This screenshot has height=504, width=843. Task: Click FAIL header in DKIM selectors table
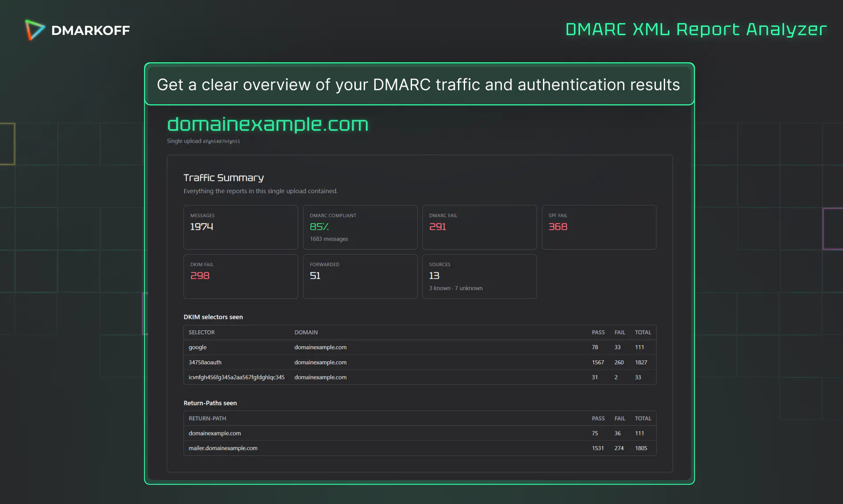(x=620, y=332)
